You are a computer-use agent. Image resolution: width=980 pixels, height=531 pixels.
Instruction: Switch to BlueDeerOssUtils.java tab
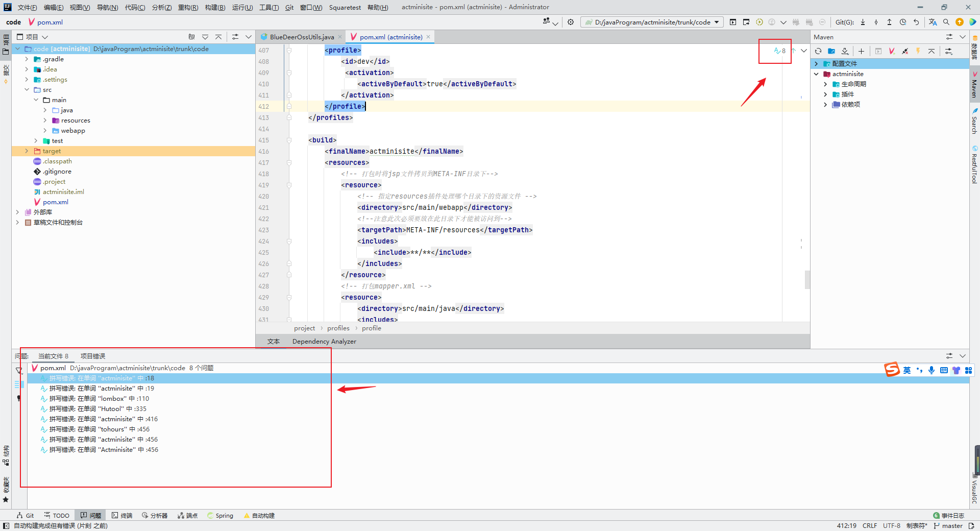coord(301,37)
